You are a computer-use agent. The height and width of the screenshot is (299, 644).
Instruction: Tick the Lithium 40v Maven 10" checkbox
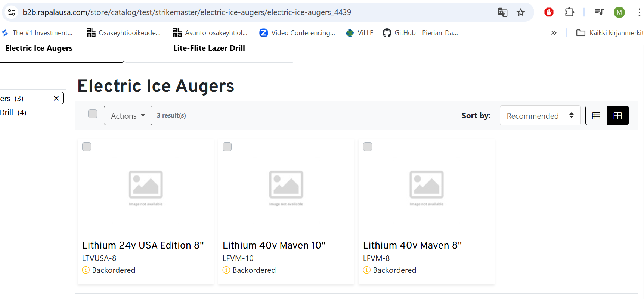pos(227,147)
